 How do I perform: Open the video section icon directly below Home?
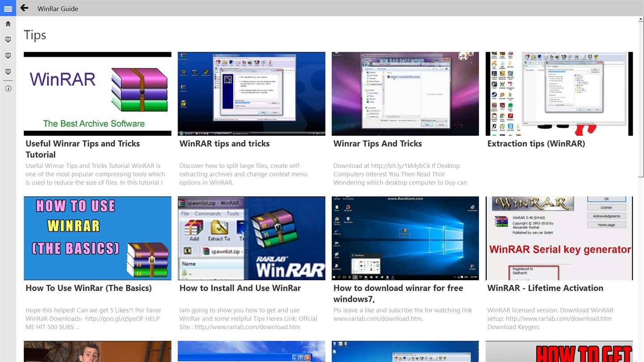(x=8, y=40)
